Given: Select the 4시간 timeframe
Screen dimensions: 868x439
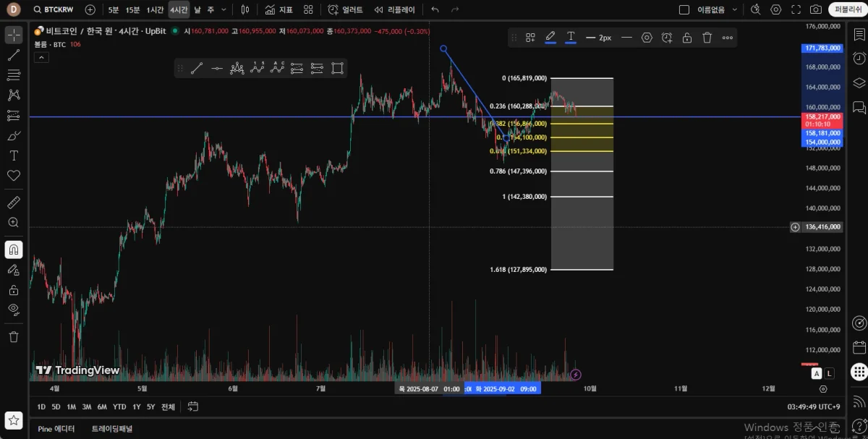Looking at the screenshot, I should [179, 9].
